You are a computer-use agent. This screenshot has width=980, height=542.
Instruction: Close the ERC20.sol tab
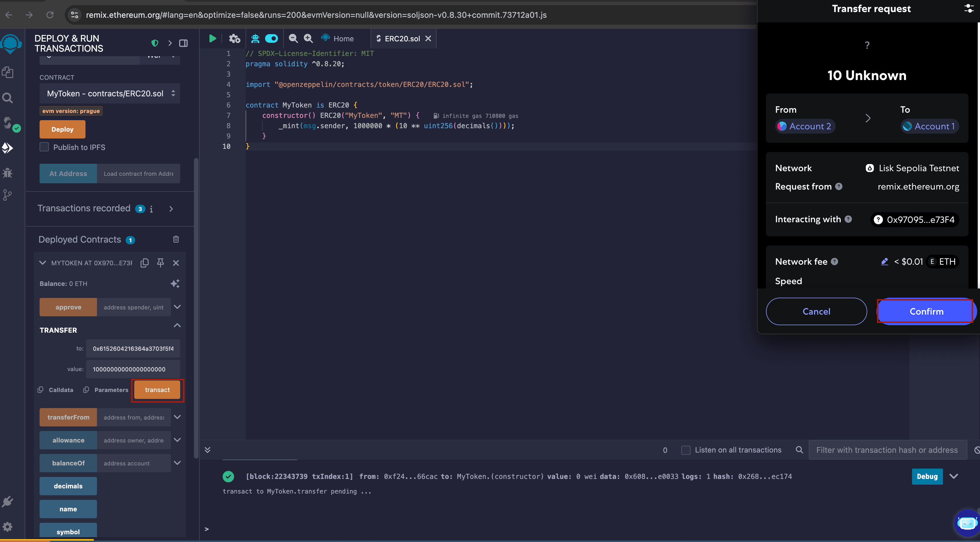coord(428,38)
